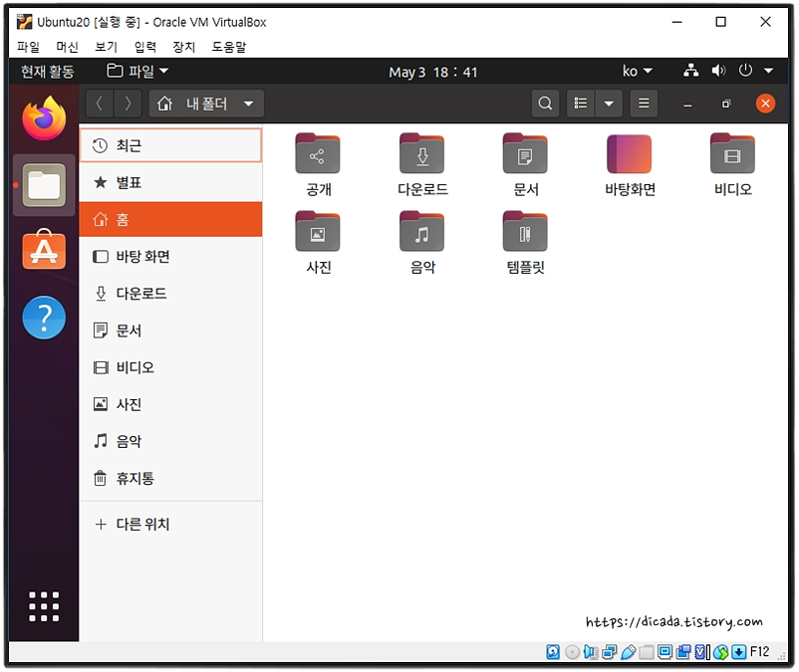Expand the system menu arrow
Screen dimensions: 799x672
768,71
